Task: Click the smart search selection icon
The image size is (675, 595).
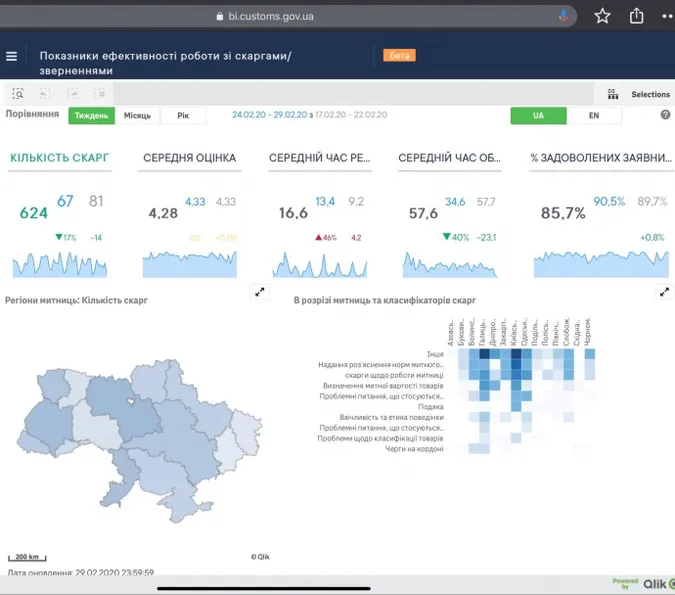Action: click(x=18, y=94)
